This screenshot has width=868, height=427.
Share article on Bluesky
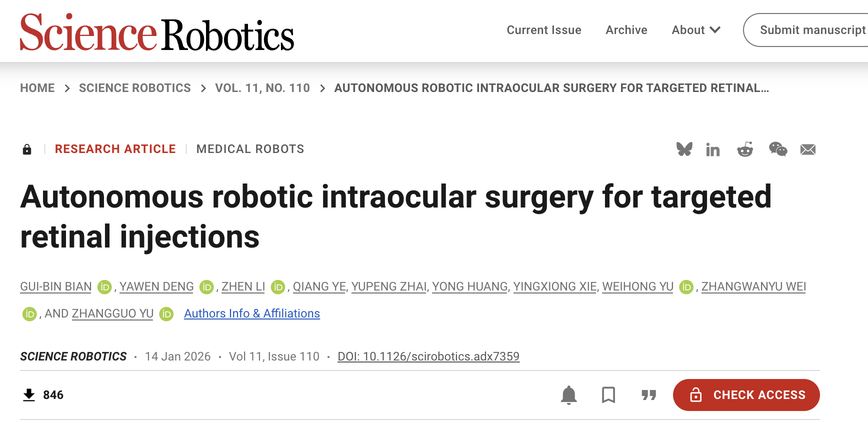pyautogui.click(x=684, y=149)
